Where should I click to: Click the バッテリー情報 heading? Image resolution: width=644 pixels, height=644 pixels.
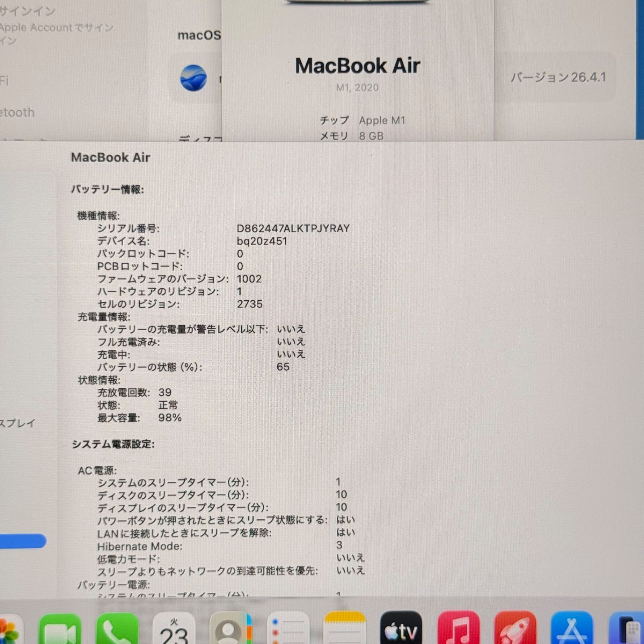tap(107, 189)
